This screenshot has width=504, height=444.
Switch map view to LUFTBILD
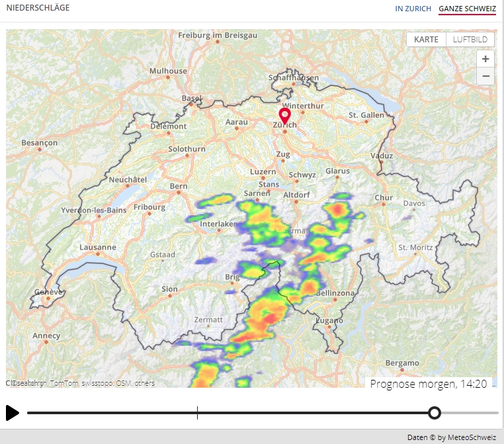point(470,40)
